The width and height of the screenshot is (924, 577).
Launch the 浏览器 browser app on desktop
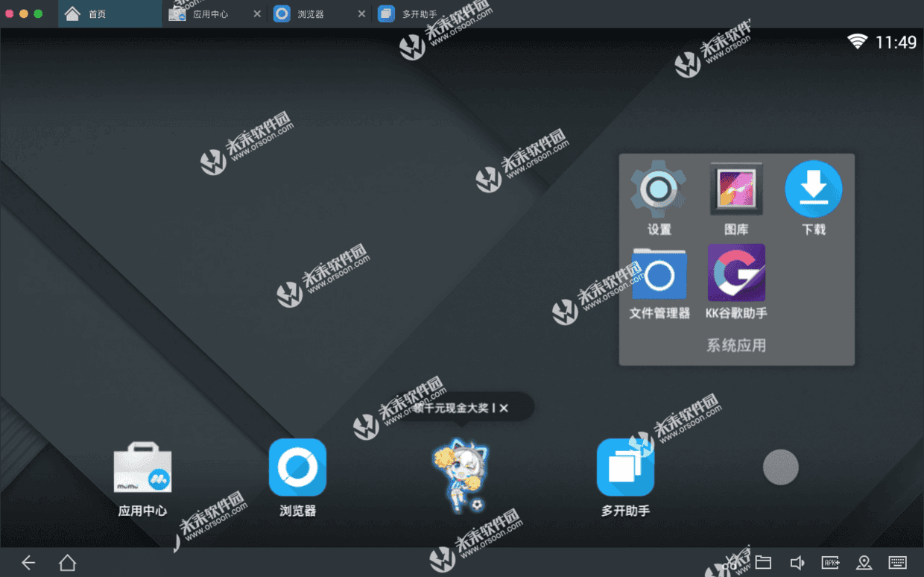[297, 467]
